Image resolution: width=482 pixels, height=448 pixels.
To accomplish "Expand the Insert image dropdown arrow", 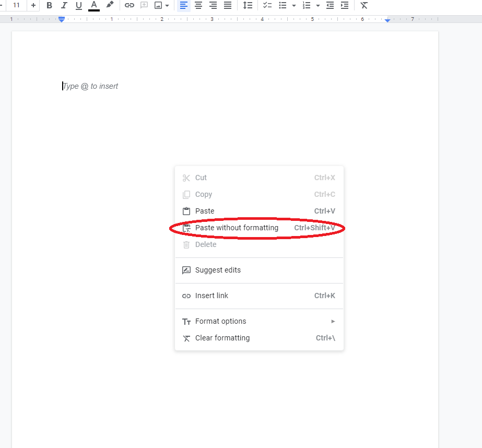I will (x=167, y=6).
